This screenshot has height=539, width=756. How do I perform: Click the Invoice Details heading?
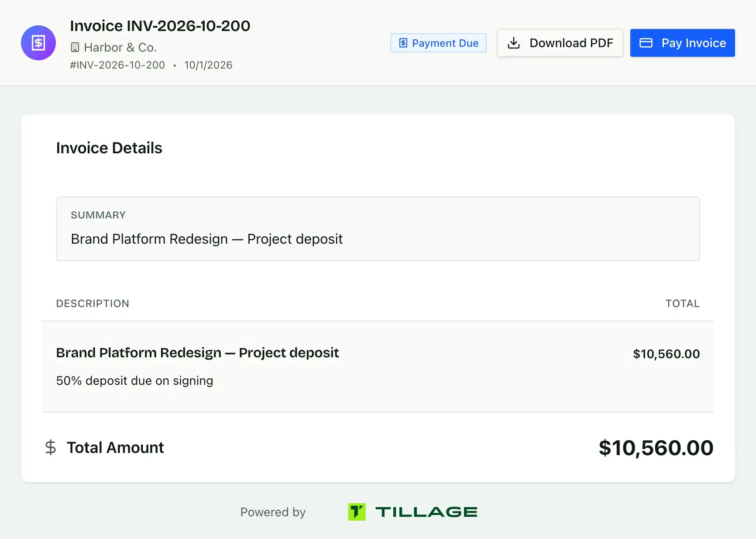point(109,148)
